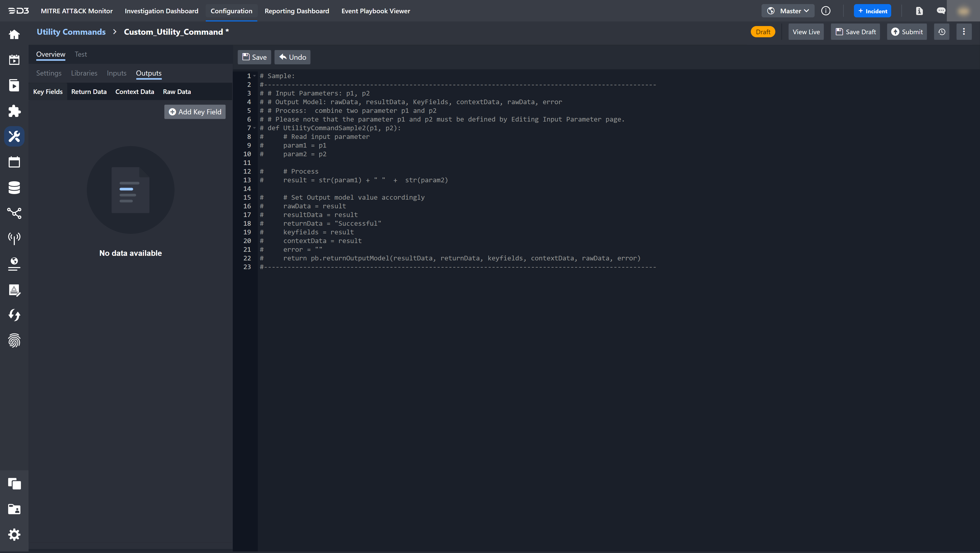The height and width of the screenshot is (553, 980).
Task: Switch to the Test tab
Action: point(81,54)
